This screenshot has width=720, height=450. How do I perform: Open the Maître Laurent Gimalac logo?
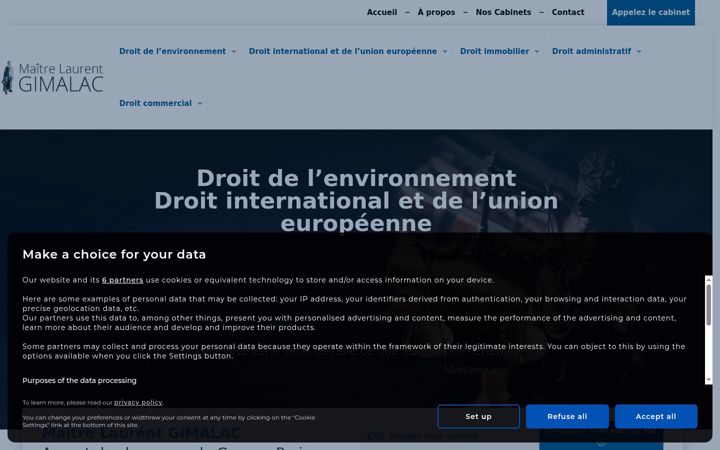coord(52,77)
